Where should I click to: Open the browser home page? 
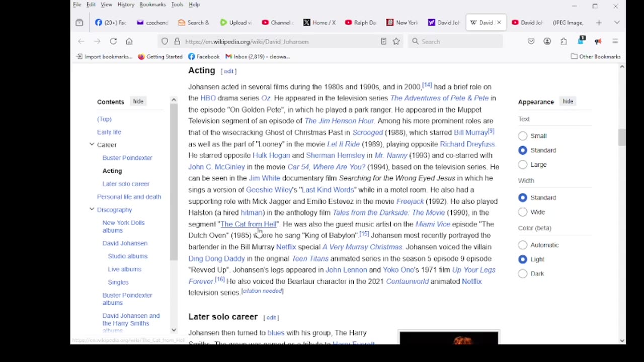pos(129,41)
